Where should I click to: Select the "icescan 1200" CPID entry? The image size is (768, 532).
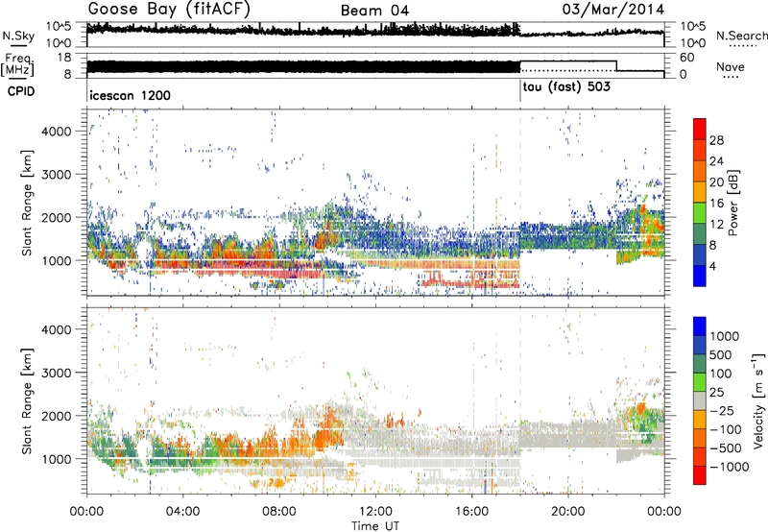[131, 95]
